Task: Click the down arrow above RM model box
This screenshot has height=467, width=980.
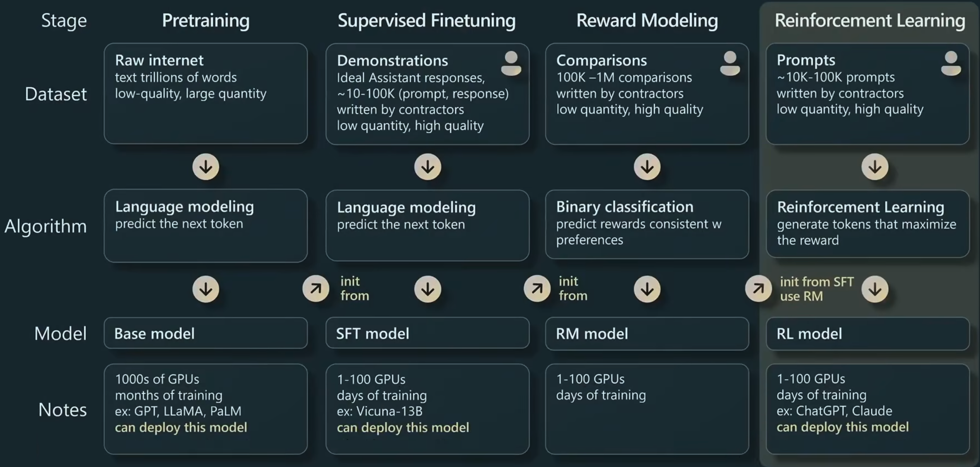Action: [x=647, y=289]
